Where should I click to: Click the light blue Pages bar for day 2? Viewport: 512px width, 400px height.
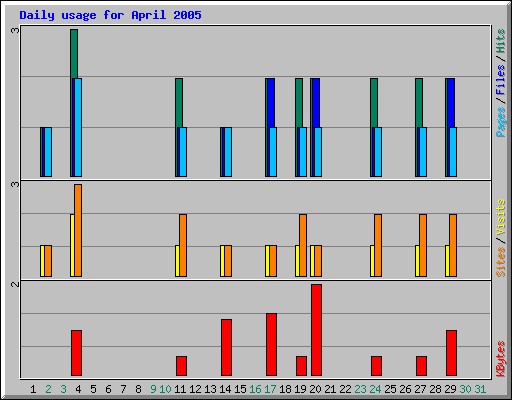pos(48,152)
